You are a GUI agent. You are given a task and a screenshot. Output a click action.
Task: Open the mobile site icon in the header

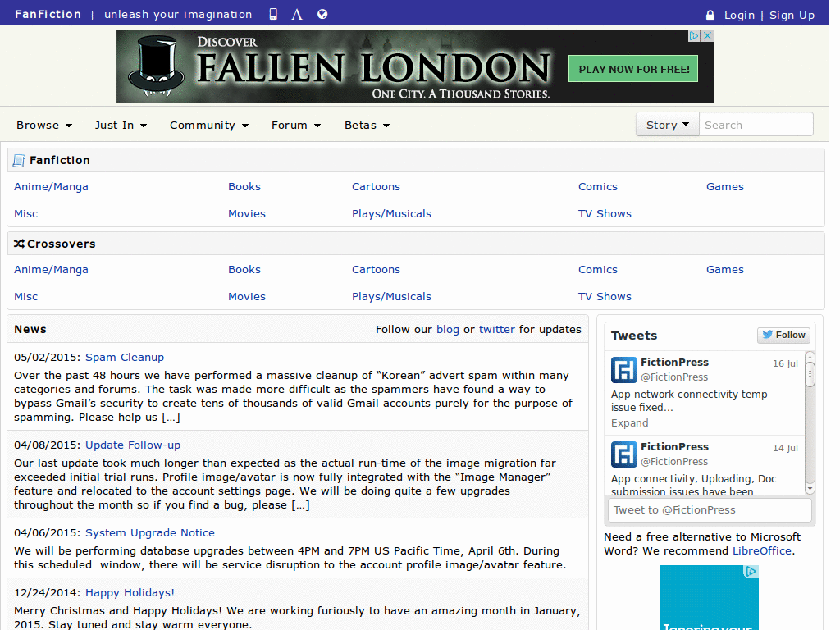272,13
